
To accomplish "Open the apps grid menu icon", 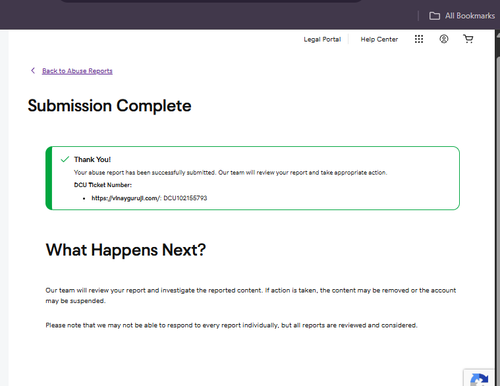I will 419,39.
